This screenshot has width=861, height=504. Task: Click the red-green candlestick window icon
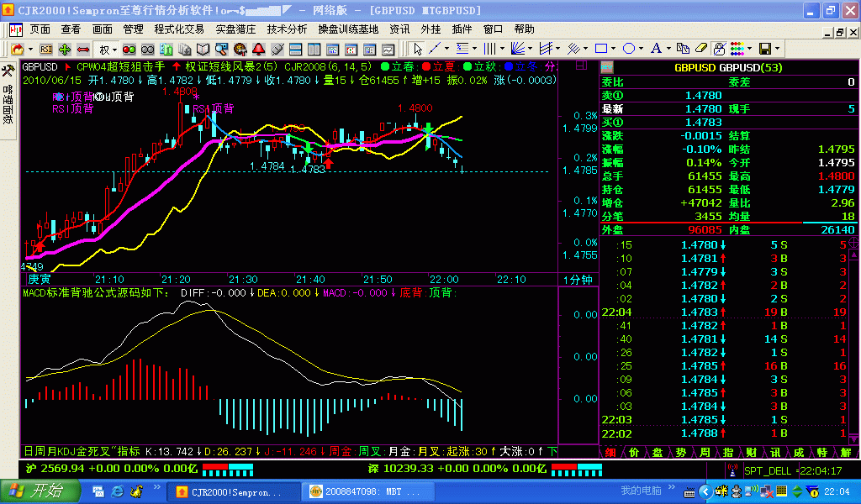(x=351, y=50)
